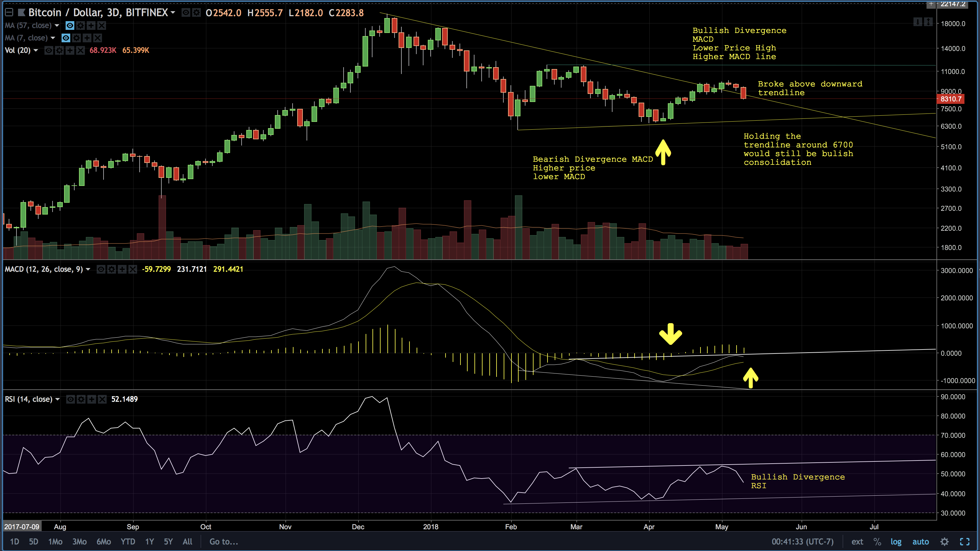980x551 pixels.
Task: Toggle visibility of RSI indicator
Action: point(70,399)
